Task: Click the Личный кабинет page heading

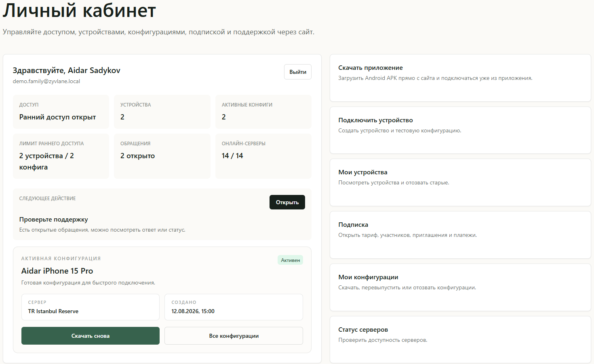Action: 79,10
